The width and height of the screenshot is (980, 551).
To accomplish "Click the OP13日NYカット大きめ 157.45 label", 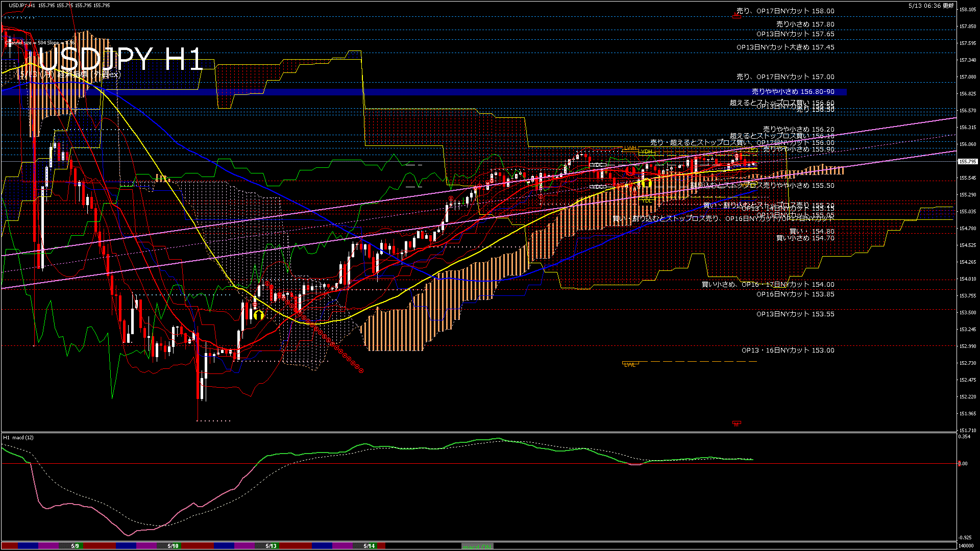I will [x=785, y=47].
